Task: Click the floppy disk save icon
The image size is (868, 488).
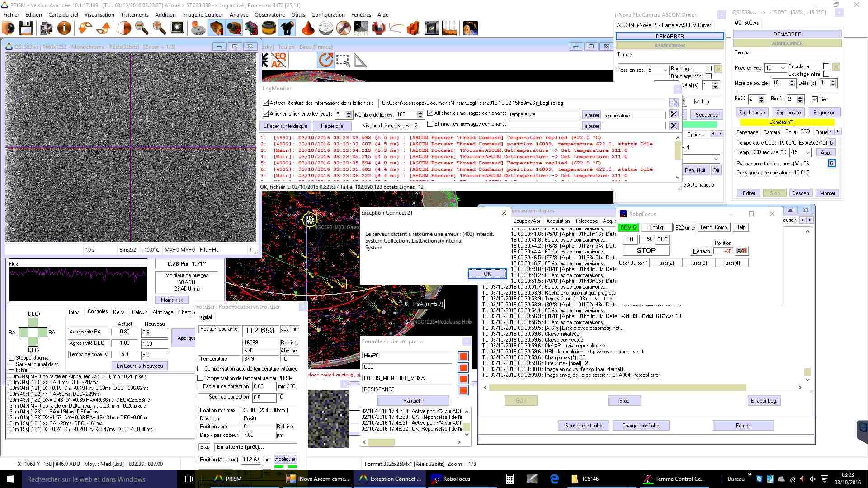Action: pos(26,28)
